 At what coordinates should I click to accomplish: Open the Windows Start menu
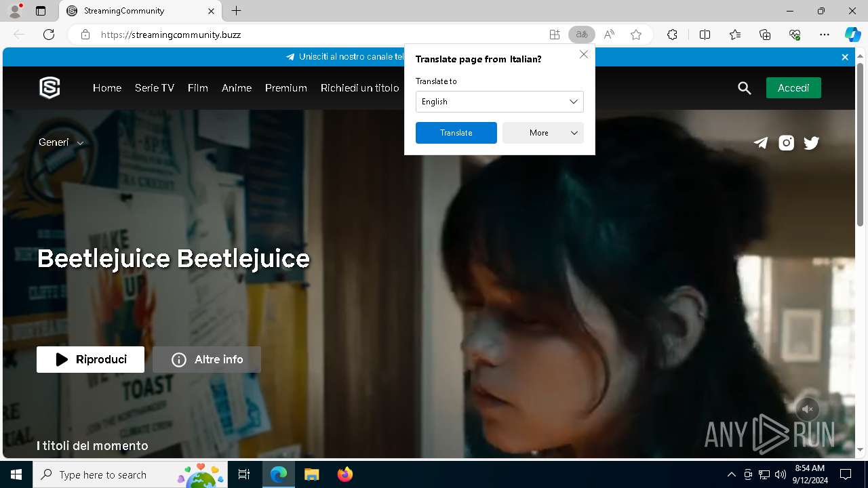[x=16, y=474]
